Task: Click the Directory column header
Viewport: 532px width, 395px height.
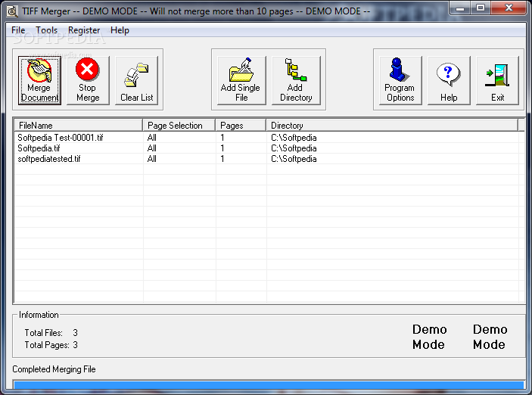Action: (x=392, y=125)
